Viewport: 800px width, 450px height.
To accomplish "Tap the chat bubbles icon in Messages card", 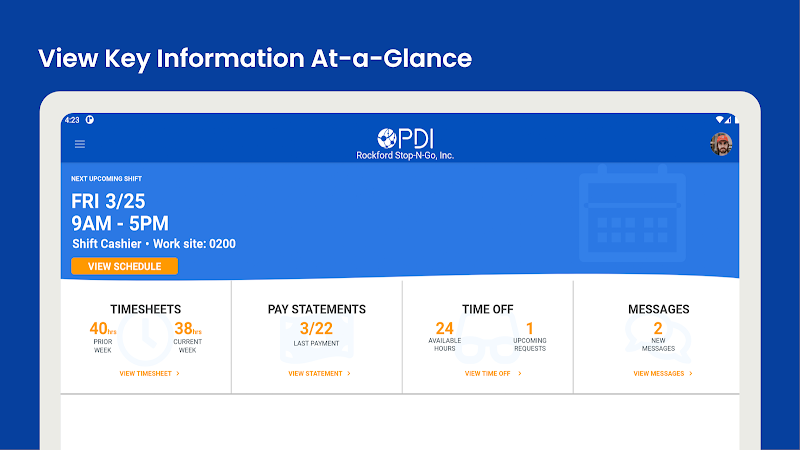I will [658, 337].
